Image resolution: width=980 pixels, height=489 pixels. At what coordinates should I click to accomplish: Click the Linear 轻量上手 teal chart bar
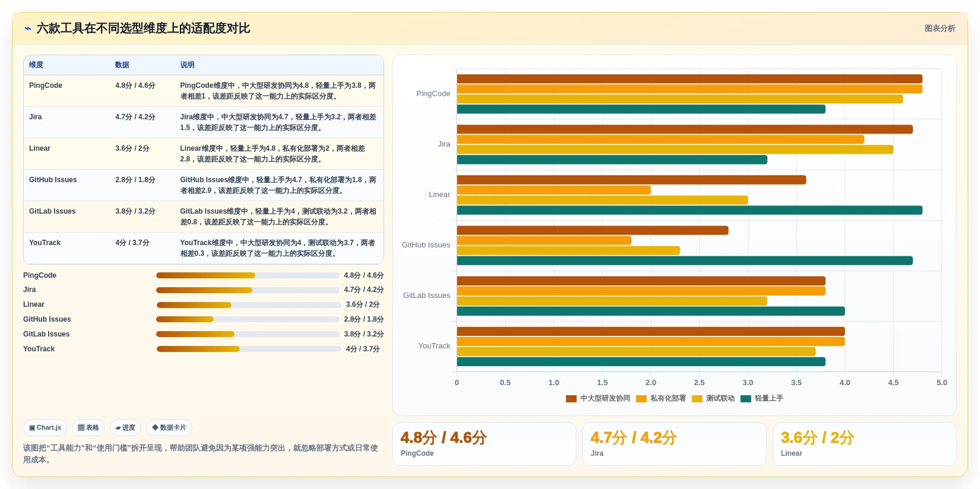[690, 210]
